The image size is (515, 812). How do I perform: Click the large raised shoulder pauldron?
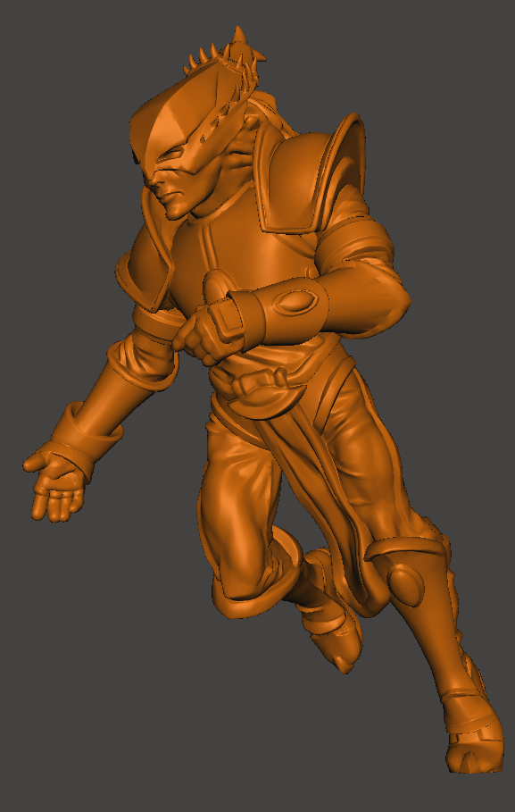click(311, 176)
